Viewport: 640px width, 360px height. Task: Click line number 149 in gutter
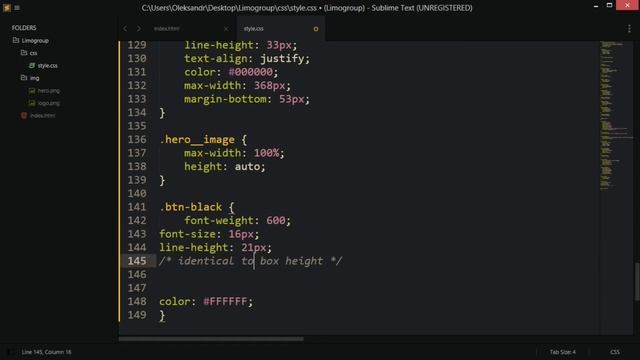137,315
